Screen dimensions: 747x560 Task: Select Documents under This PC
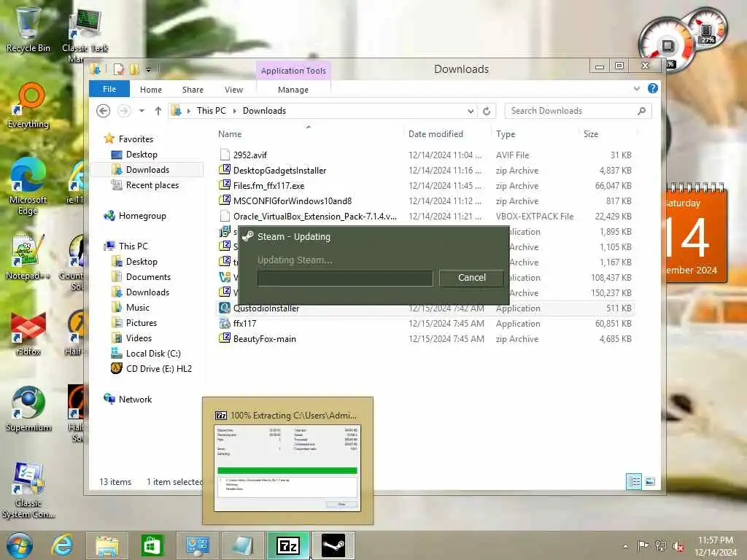point(147,277)
